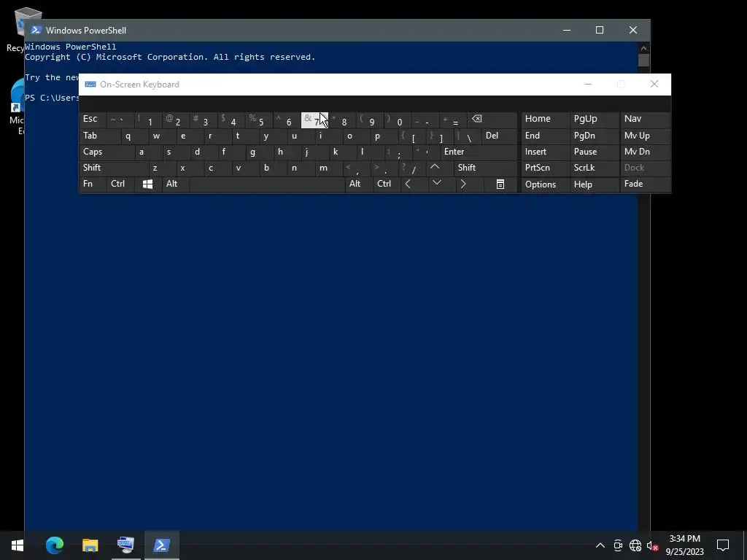Click the PowerShell icon in the taskbar

tap(161, 545)
